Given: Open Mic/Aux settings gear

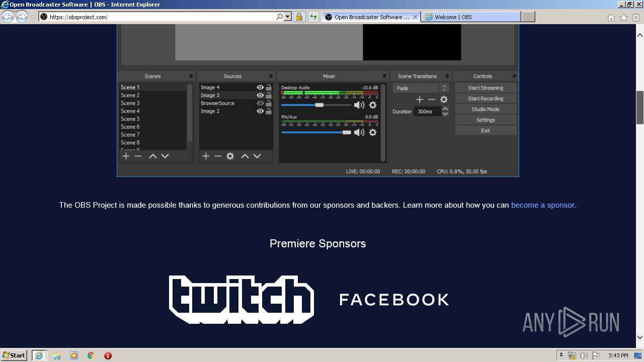Looking at the screenshot, I should (x=373, y=132).
